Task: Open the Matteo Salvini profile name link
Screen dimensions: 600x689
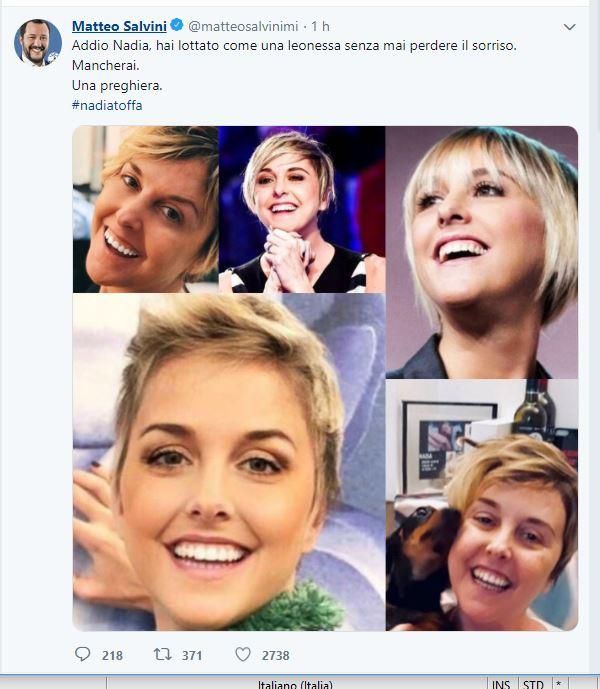Action: 119,27
